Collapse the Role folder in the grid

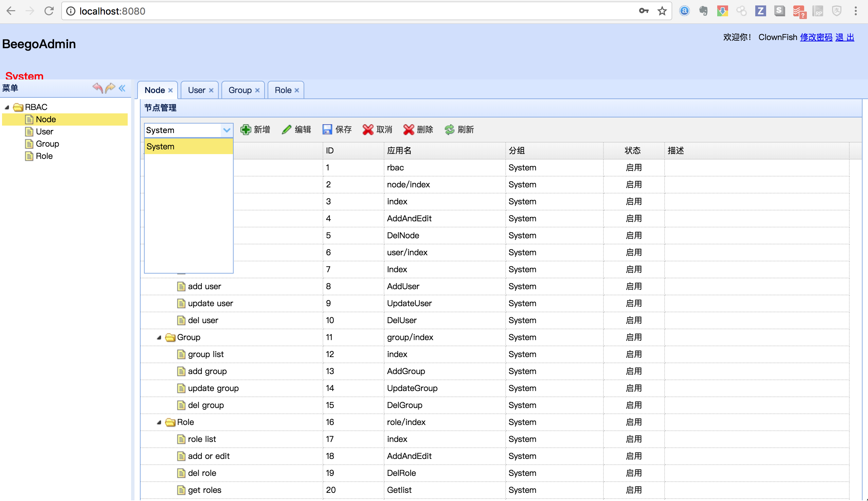coord(159,422)
